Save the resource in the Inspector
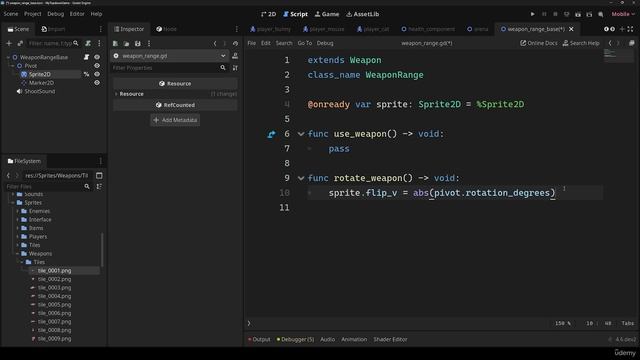The image size is (640, 360). (138, 43)
